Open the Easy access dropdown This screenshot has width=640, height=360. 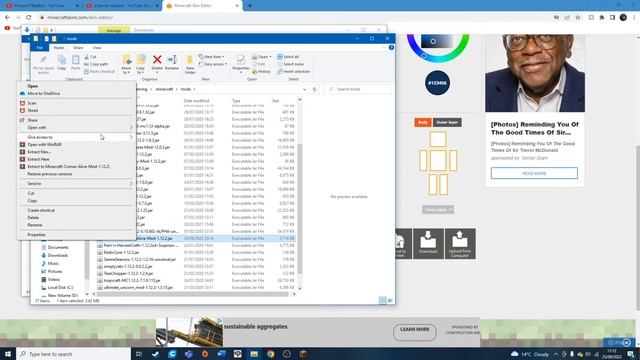213,64
